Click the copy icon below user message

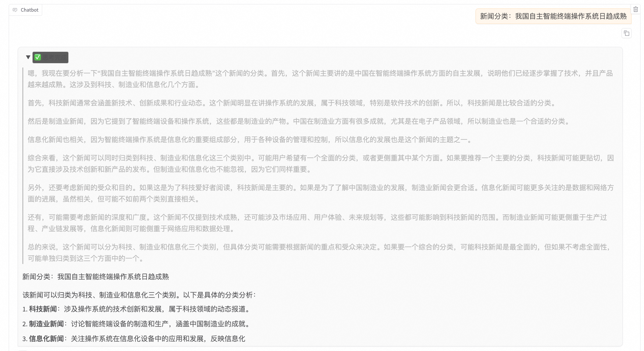pos(627,33)
